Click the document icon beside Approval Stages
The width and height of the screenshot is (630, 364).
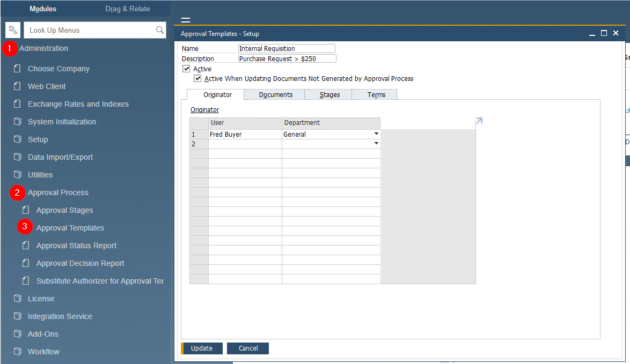pos(26,210)
